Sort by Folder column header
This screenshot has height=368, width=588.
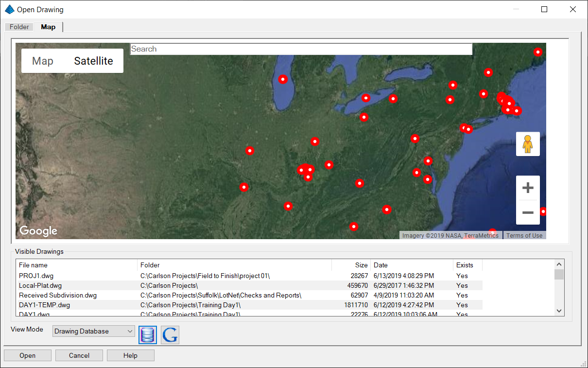point(235,265)
